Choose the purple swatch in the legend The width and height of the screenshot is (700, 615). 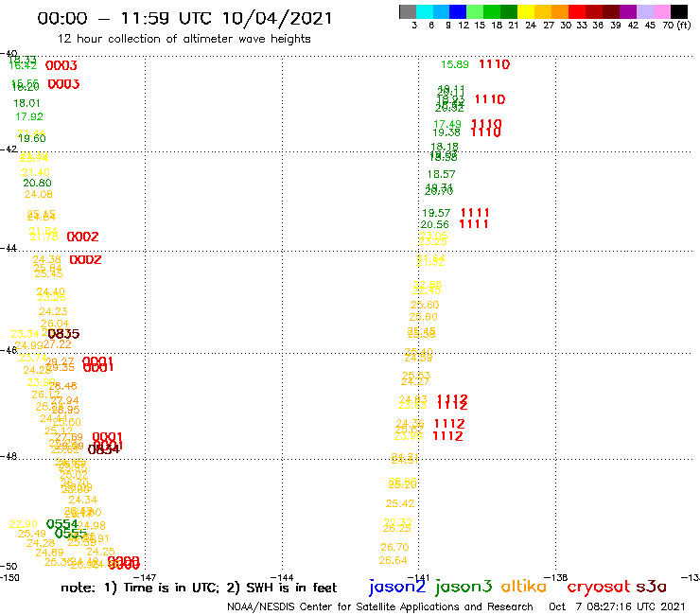pos(628,11)
